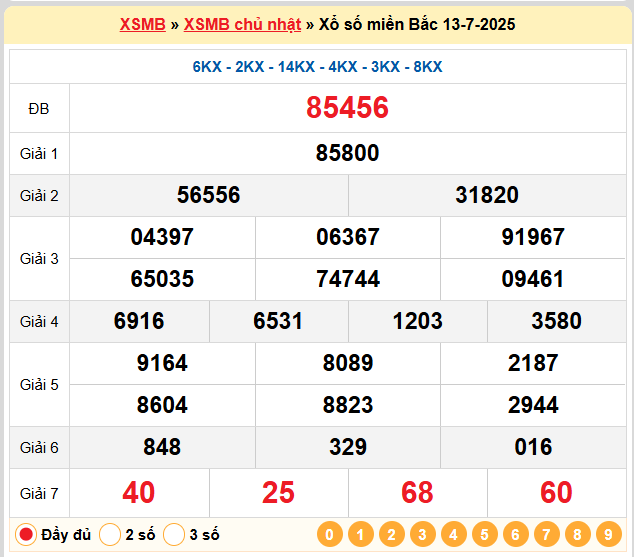Image resolution: width=634 pixels, height=557 pixels.
Task: Filter results by digit 0 circle
Action: (330, 534)
